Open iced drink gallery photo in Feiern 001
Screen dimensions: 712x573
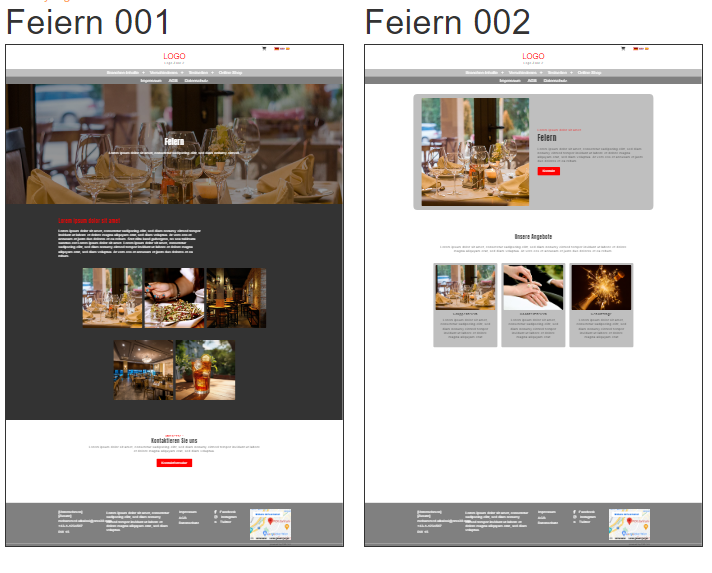pyautogui.click(x=205, y=370)
